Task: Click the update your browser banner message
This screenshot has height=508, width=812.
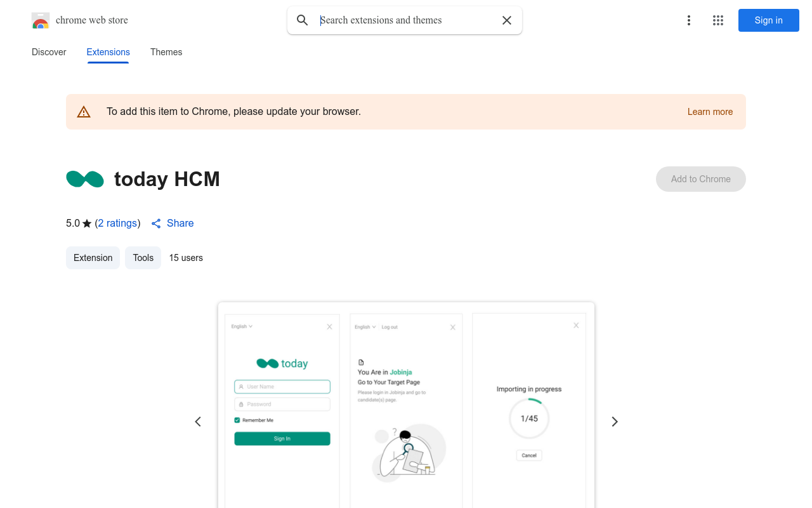Action: pyautogui.click(x=233, y=112)
